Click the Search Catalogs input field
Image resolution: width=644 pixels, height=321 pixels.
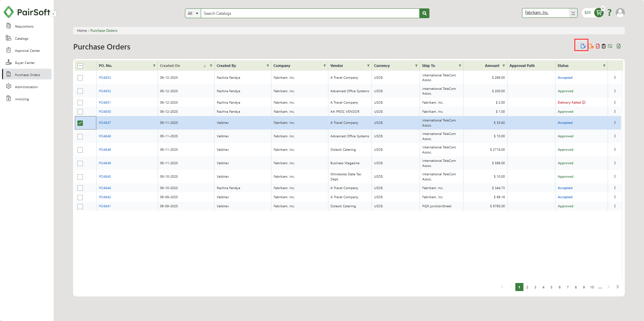[310, 13]
